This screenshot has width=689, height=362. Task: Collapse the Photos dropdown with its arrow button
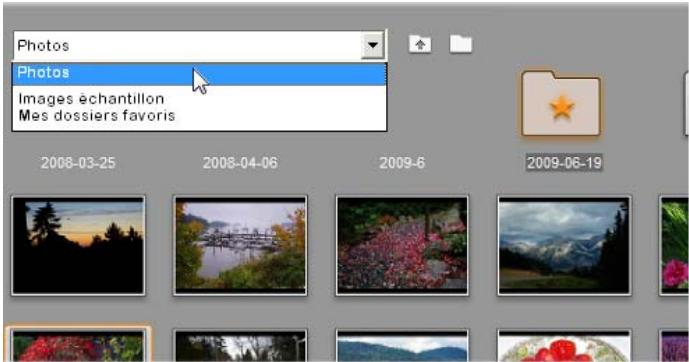[373, 45]
